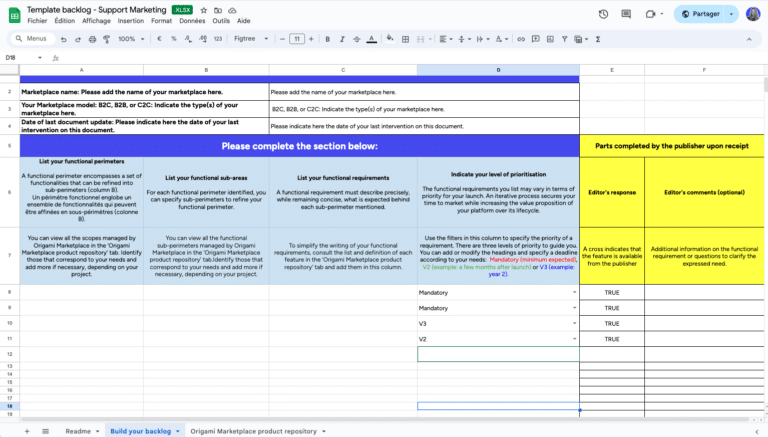Image resolution: width=768 pixels, height=437 pixels.
Task: Open the 123 number formats menu
Action: (x=218, y=39)
